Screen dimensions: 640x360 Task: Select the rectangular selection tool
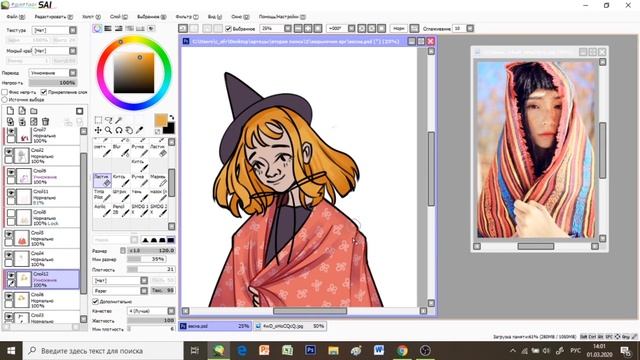(x=98, y=120)
